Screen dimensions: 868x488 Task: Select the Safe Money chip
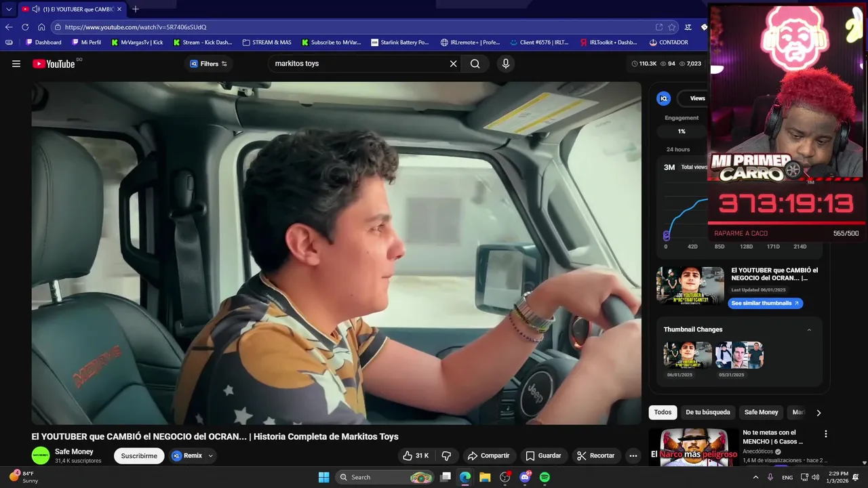[x=761, y=412]
